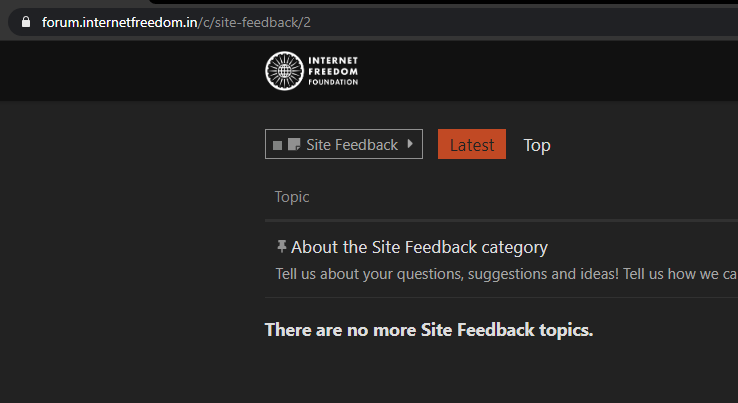The image size is (738, 403).
Task: Open About the Site Feedback category topic
Action: [419, 247]
